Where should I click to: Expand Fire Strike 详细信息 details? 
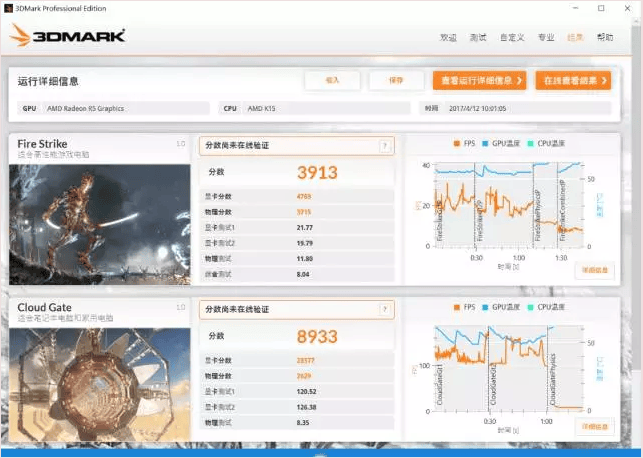(595, 270)
